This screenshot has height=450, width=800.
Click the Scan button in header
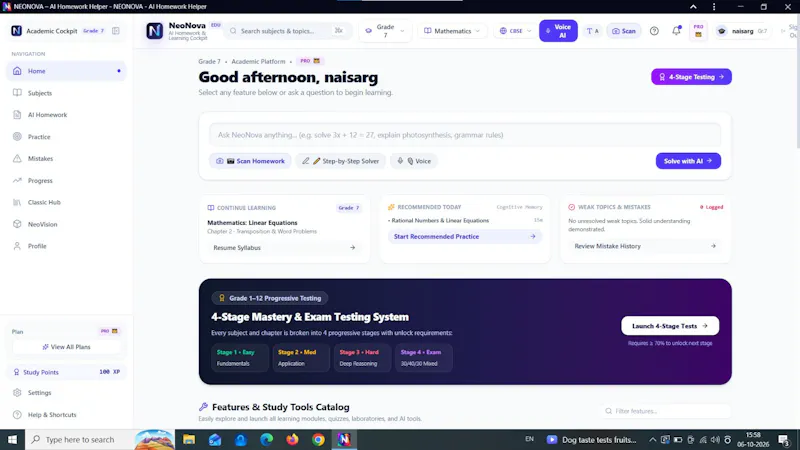pos(624,31)
